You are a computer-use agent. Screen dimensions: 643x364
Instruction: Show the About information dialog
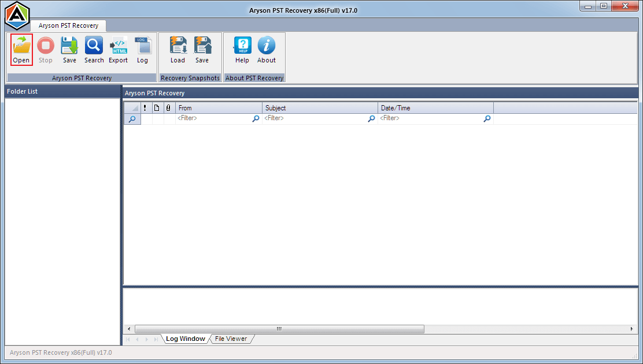[267, 50]
